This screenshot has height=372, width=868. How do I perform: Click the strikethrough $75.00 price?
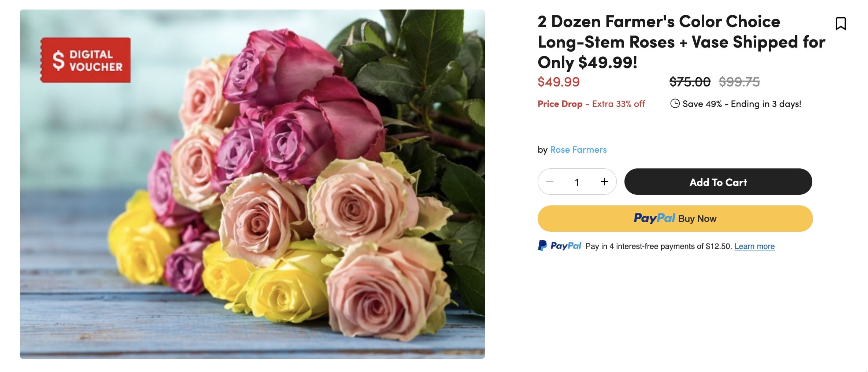click(x=690, y=82)
